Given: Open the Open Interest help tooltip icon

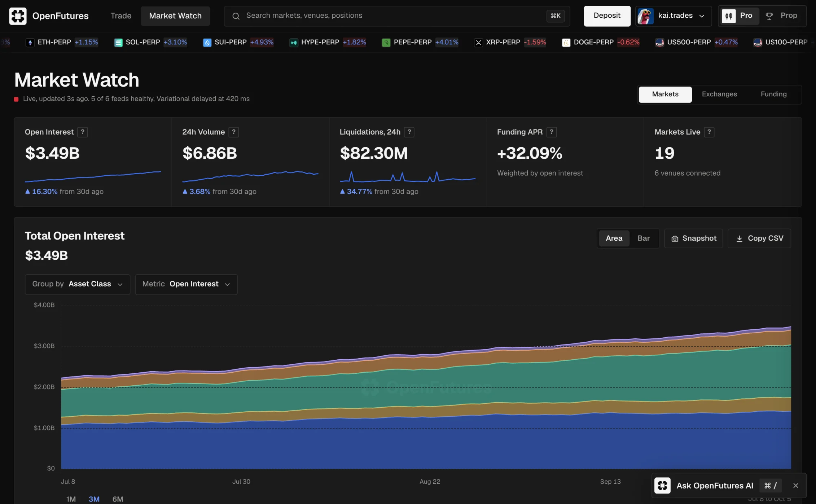Looking at the screenshot, I should (83, 132).
